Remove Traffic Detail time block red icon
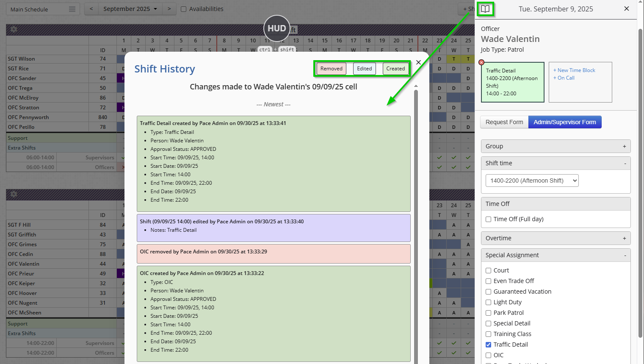This screenshot has height=364, width=644. (x=481, y=62)
